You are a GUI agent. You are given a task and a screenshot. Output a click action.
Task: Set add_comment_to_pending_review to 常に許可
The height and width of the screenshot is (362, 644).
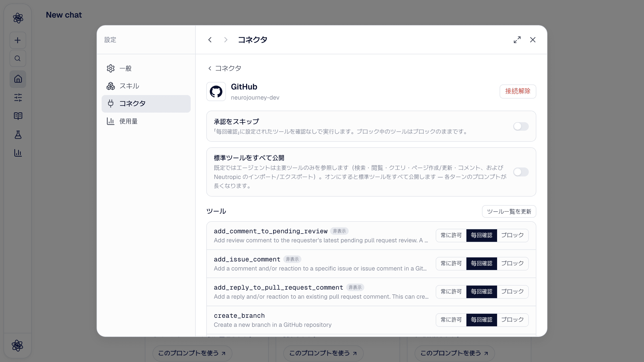[451, 235]
